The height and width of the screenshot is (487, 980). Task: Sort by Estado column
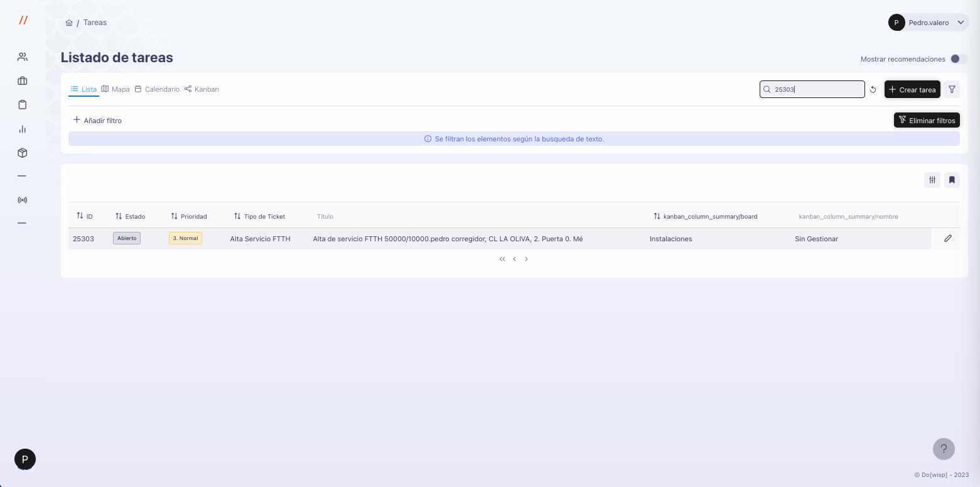(x=130, y=216)
